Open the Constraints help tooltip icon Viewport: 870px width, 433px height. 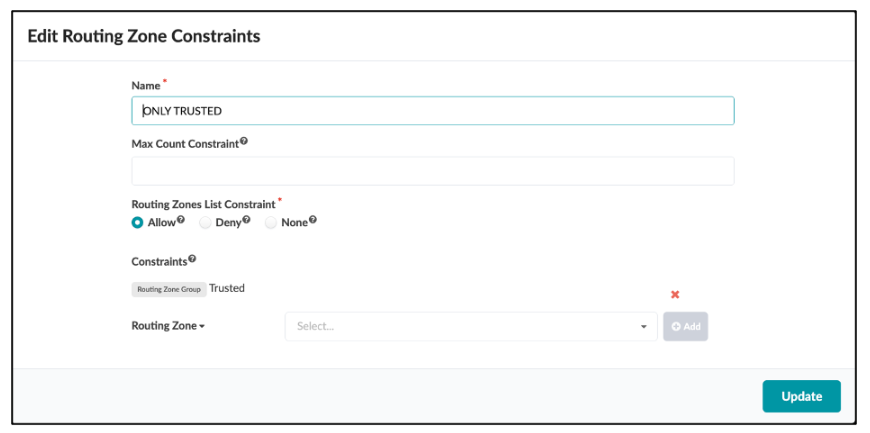(192, 260)
